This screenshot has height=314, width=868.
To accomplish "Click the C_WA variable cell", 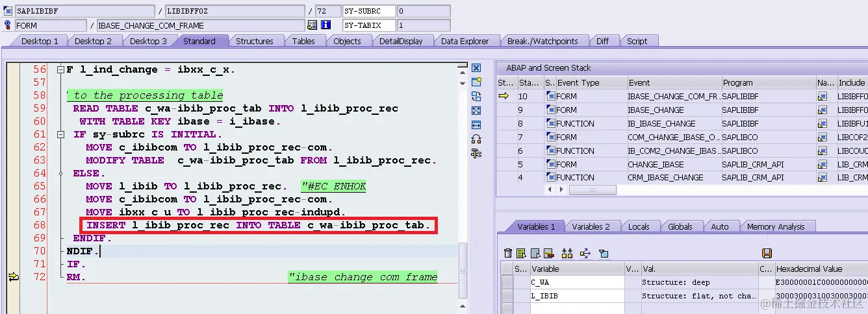I will pos(576,282).
